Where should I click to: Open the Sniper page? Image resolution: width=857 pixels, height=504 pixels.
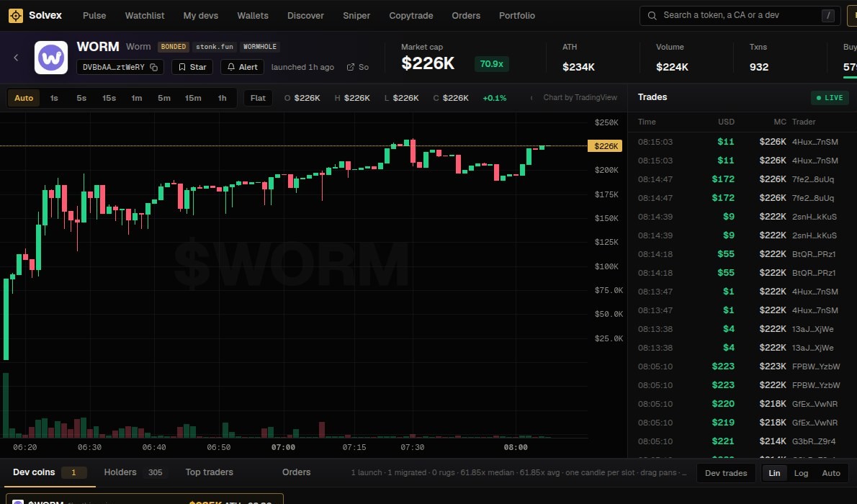(x=356, y=15)
